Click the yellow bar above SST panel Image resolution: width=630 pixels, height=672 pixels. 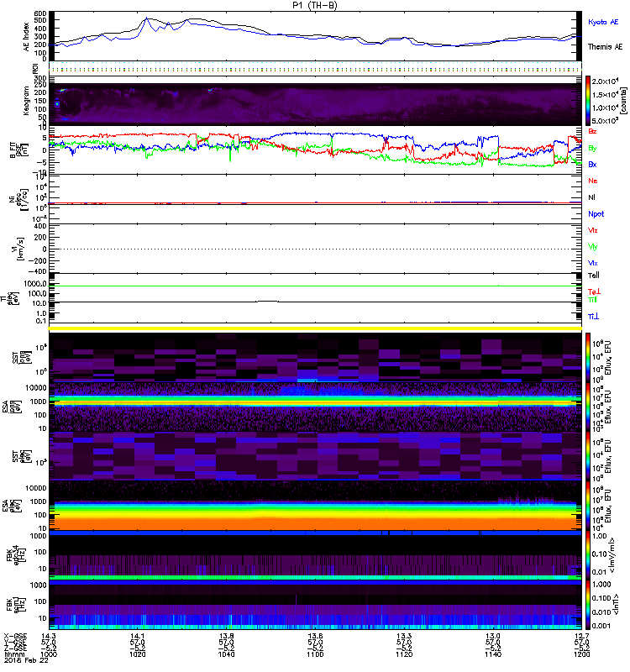tap(317, 328)
